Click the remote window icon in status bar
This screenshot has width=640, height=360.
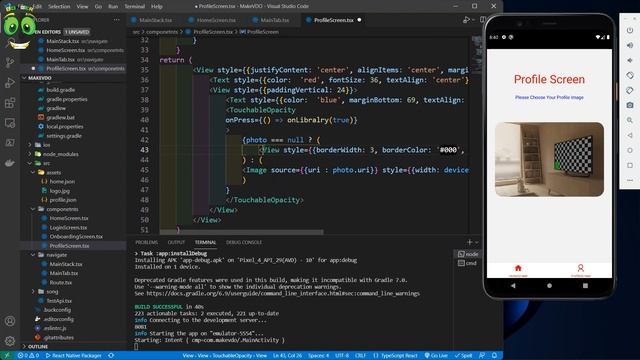coord(6,356)
